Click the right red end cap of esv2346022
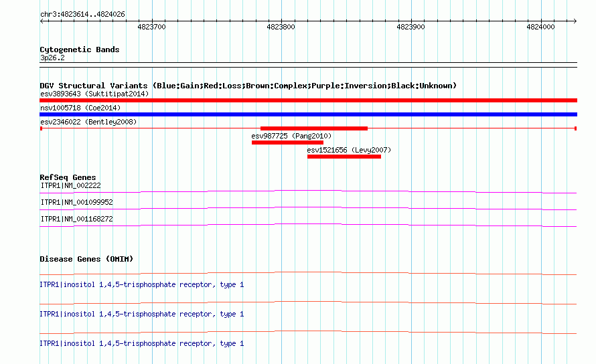The image size is (596, 364). click(x=575, y=128)
